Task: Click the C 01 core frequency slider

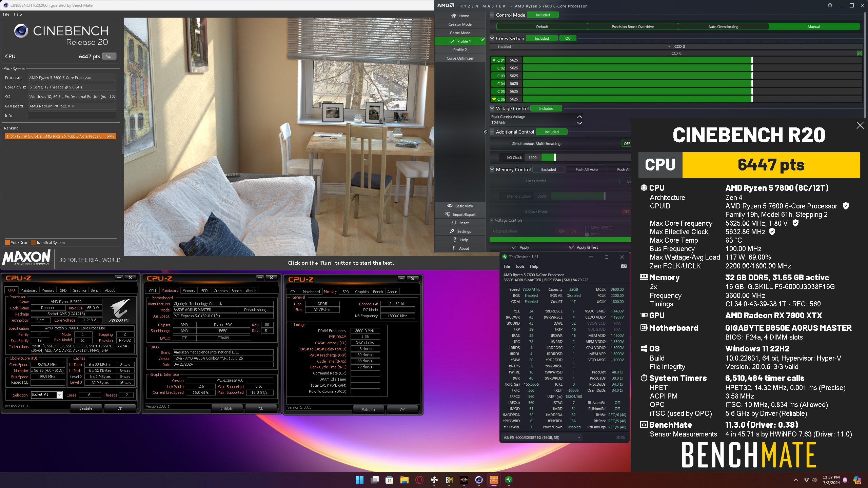Action: pos(692,60)
